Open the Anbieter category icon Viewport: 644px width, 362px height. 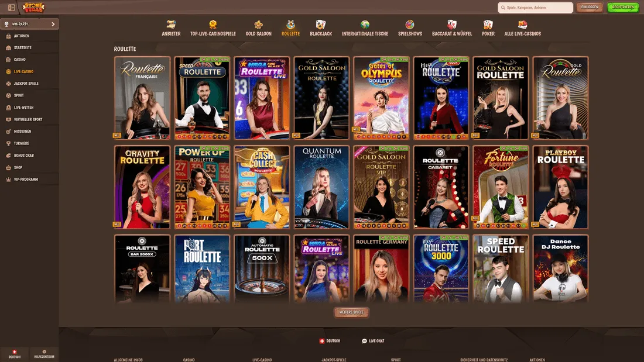click(x=172, y=25)
